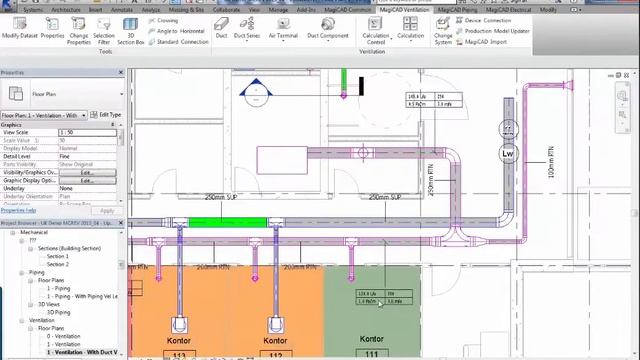Open the 1 - Piping floor plan
The width and height of the screenshot is (640, 360).
click(58, 289)
